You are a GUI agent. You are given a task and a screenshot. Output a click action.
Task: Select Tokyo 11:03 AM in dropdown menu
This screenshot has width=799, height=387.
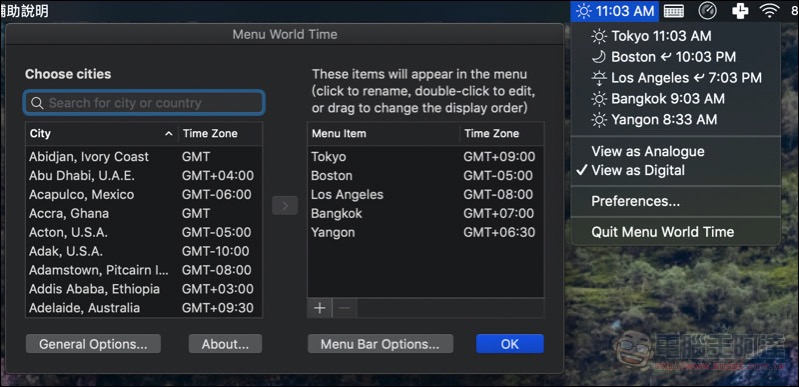click(x=676, y=36)
